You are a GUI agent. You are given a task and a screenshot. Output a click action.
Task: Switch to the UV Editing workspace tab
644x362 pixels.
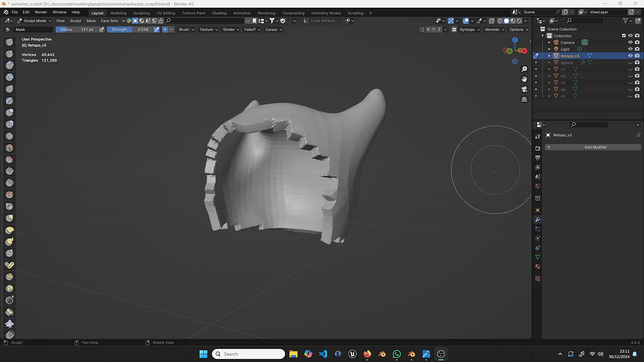pos(166,13)
